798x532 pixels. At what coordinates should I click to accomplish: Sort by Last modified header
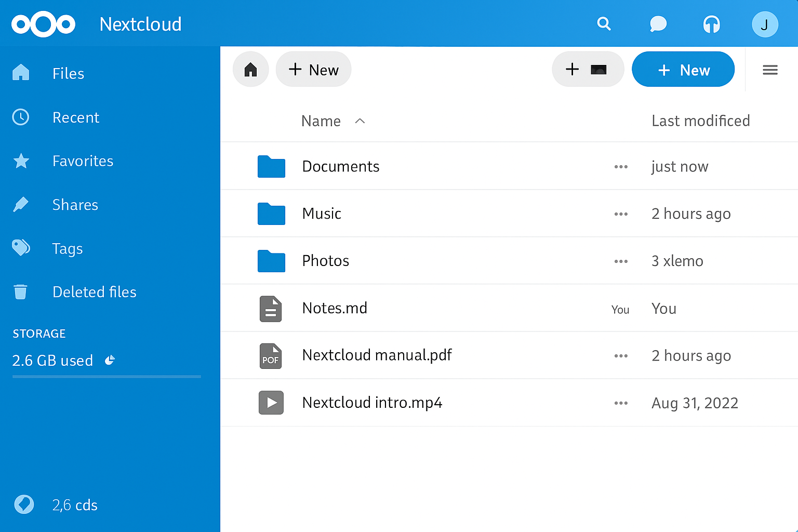click(701, 121)
